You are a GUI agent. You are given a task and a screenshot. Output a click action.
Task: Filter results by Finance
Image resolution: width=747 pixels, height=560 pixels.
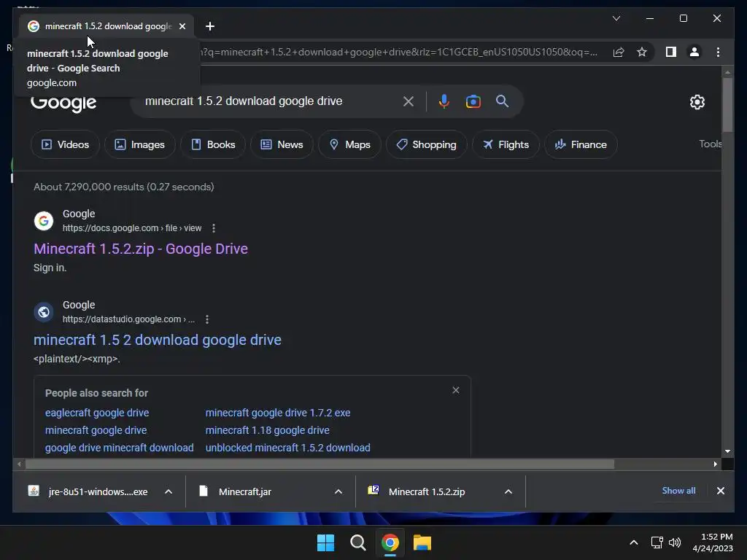tap(581, 144)
